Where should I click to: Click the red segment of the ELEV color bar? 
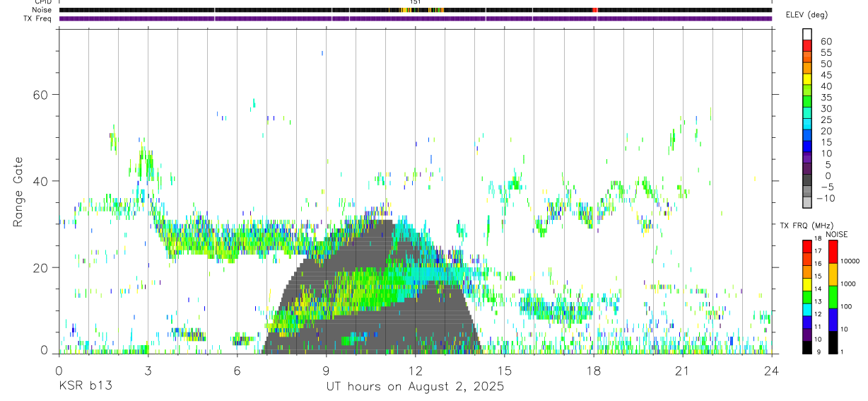tap(807, 46)
